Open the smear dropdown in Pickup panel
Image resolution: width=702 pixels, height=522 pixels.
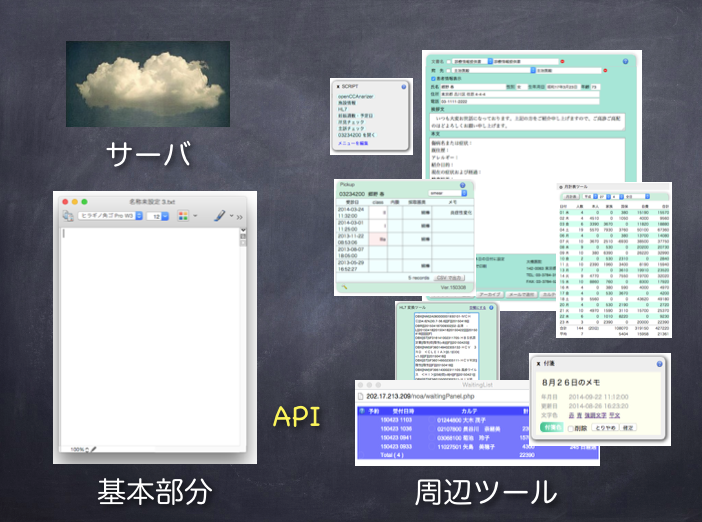pos(448,193)
